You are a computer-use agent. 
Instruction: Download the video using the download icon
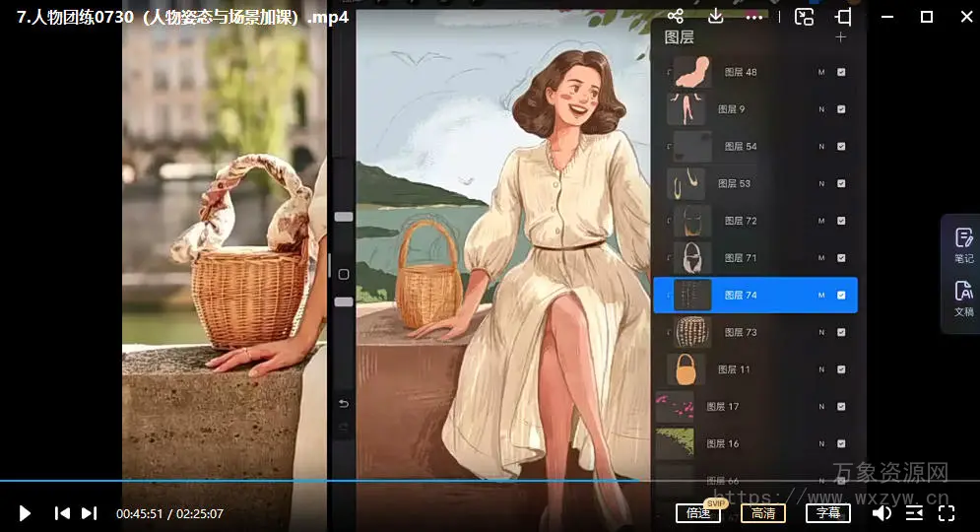pos(716,17)
